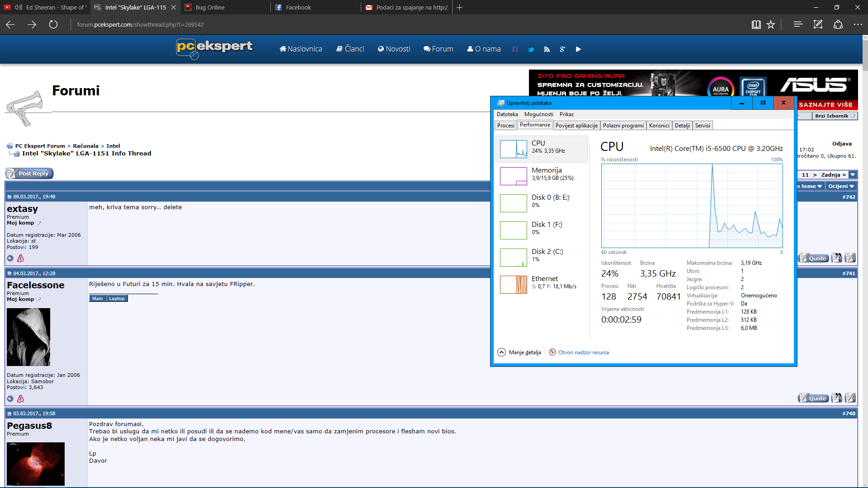Click the Make a Web Note icon
Viewport: 868px width, 488px height.
click(x=818, y=25)
